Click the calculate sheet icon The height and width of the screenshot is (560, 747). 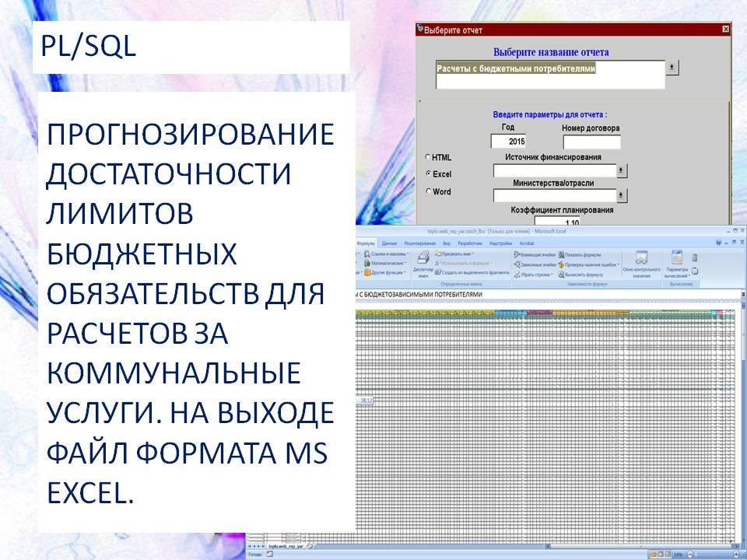coord(695,271)
